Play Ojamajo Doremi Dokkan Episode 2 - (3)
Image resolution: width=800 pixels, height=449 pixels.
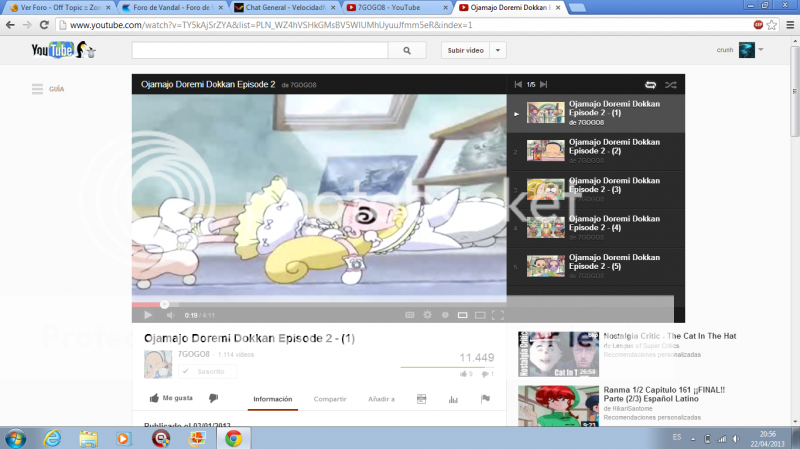point(595,190)
